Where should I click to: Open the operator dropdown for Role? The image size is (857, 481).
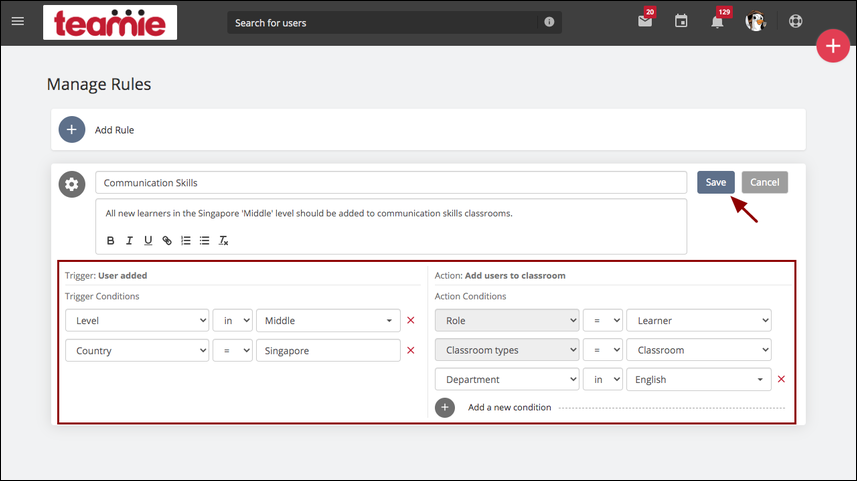click(x=602, y=320)
